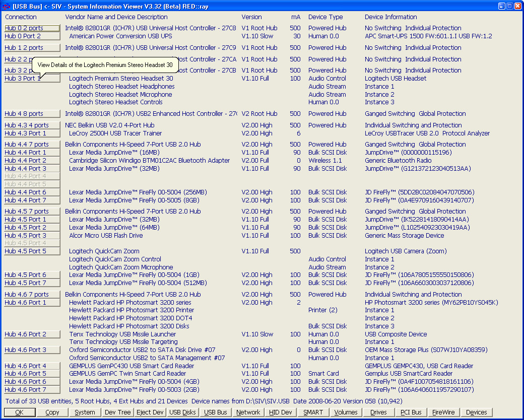Image resolution: width=524 pixels, height=420 pixels.
Task: Open the Dev Tree view
Action: tap(117, 412)
